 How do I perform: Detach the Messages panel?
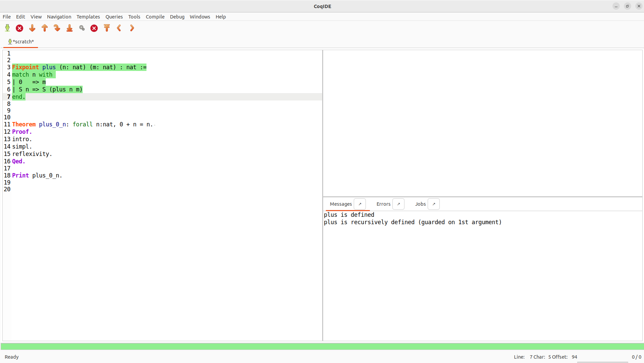coord(360,204)
